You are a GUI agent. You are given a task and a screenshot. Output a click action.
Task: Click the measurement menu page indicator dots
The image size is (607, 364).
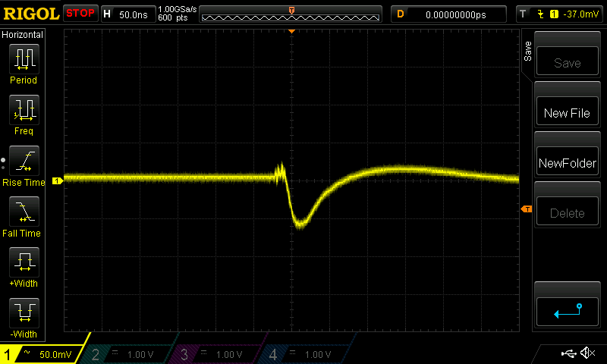(x=3, y=164)
